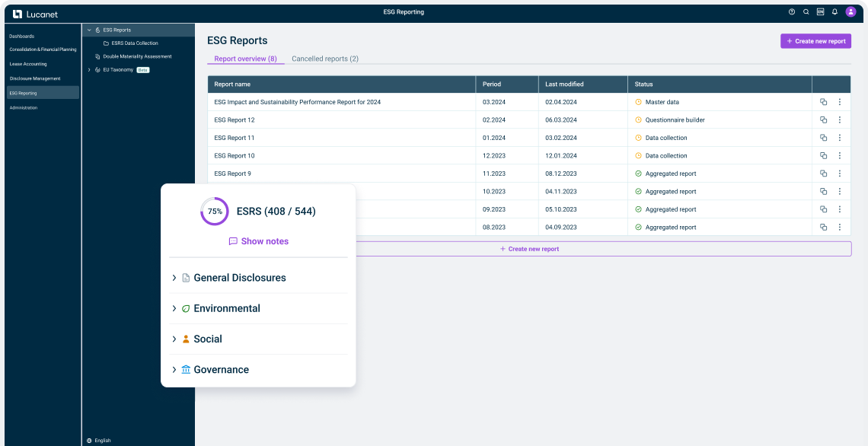Click the Lucanet logo
Viewport: 868px width, 446px height.
point(35,14)
